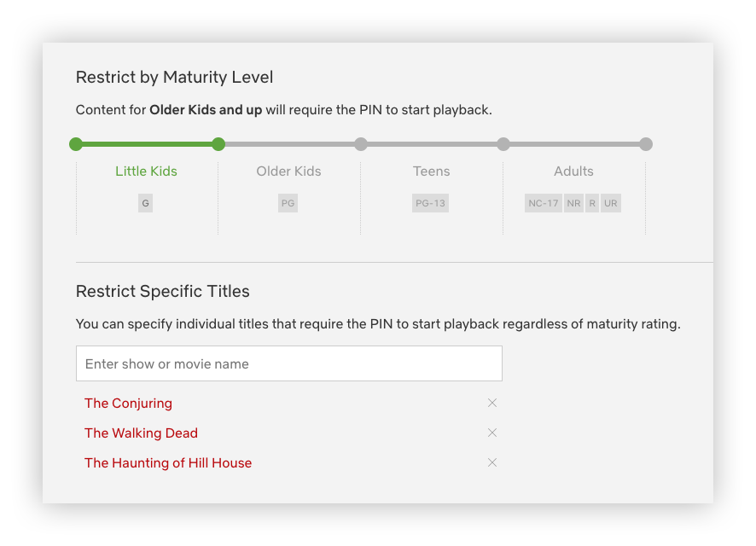
Task: Pick the Teens maturity level label
Action: click(431, 171)
